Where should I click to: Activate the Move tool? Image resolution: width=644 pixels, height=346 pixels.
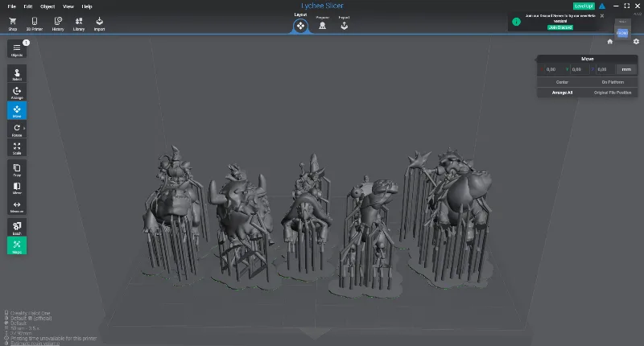(x=17, y=110)
